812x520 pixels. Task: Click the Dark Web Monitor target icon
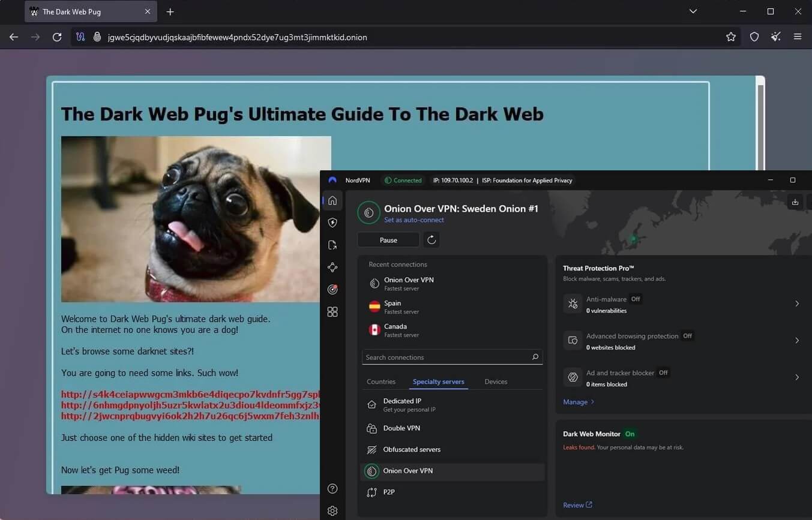(x=332, y=290)
